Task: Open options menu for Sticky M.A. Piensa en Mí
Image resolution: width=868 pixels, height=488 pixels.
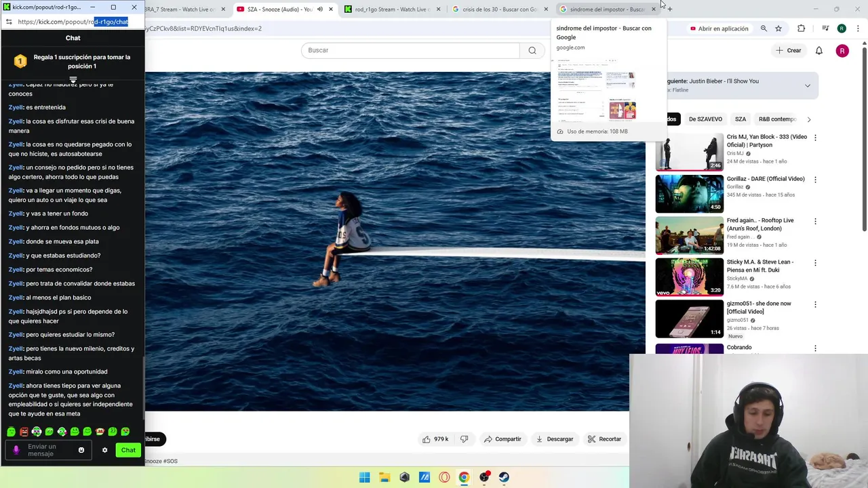Action: (815, 263)
